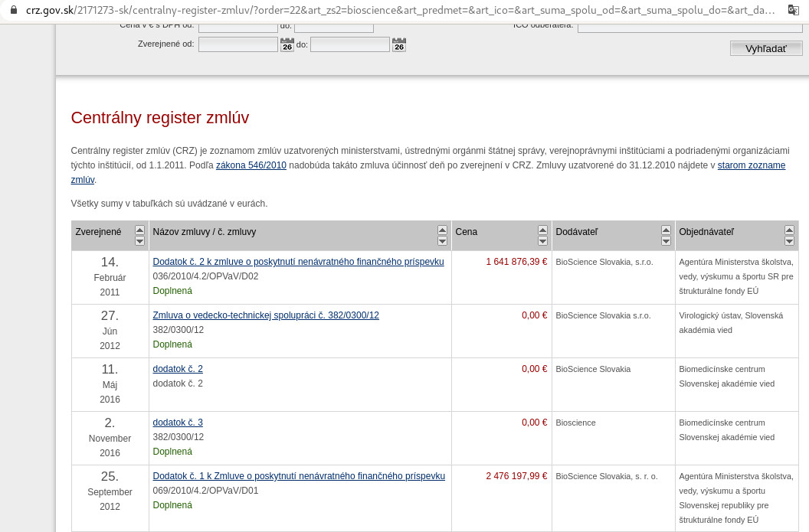This screenshot has width=809, height=532.
Task: Sort Zverejnené column ascending
Action: point(139,230)
